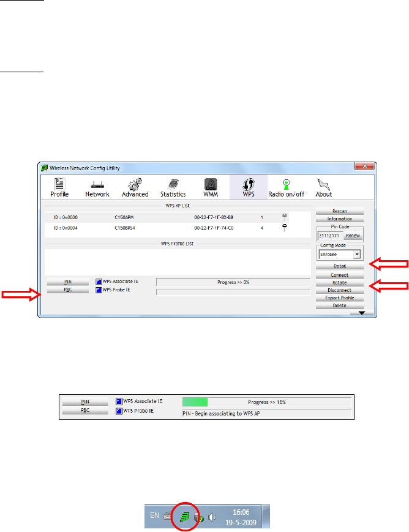Click MAC address 00-22-F7-1F-82-B8
Screen dimensions: 409x532
click(214, 217)
